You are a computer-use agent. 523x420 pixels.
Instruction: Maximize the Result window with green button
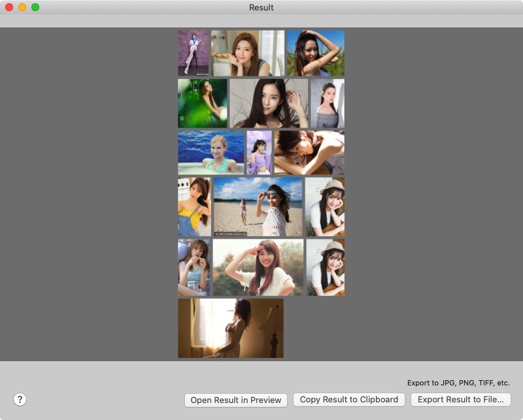tap(35, 7)
